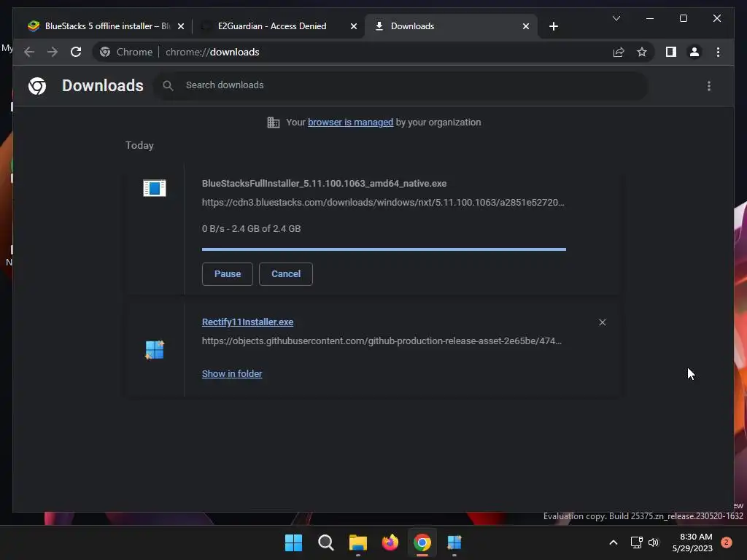Switch to BlueStacks 5 offline installer tab

pyautogui.click(x=107, y=26)
